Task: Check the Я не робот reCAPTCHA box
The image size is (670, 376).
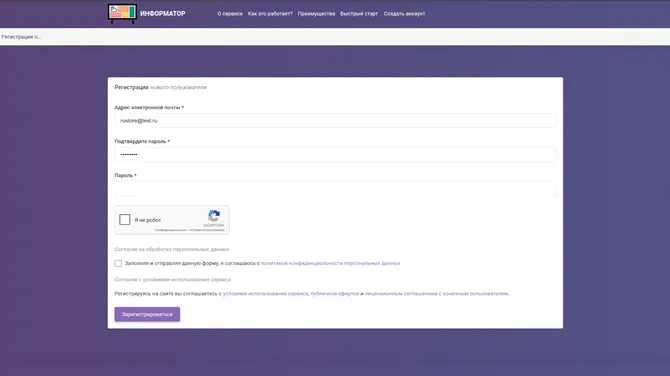Action: click(x=125, y=220)
